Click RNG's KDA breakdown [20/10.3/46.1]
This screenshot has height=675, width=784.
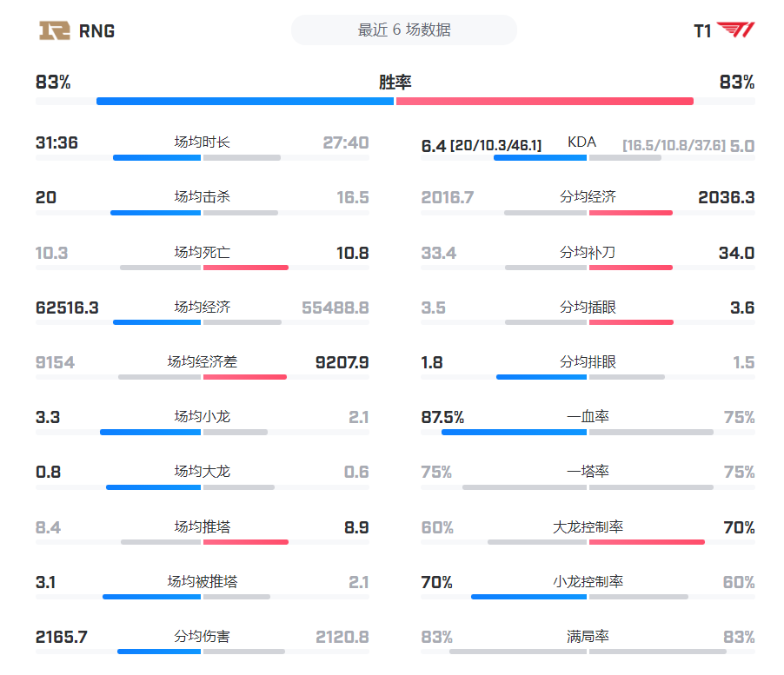click(495, 146)
